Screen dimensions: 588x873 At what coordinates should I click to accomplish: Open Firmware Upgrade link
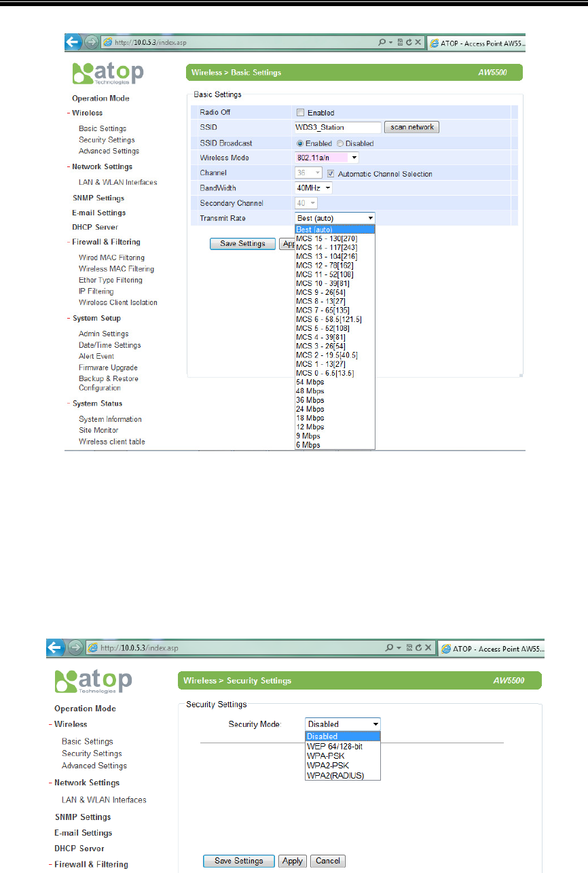(108, 368)
